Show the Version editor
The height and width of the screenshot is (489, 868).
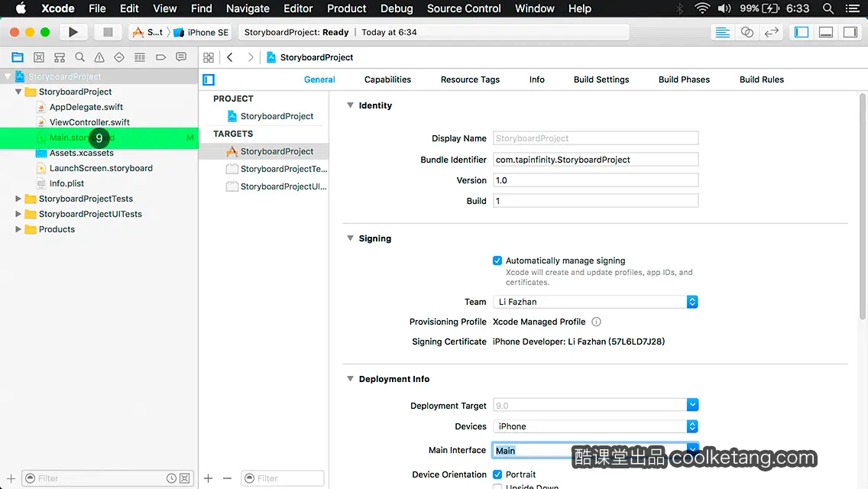click(771, 32)
